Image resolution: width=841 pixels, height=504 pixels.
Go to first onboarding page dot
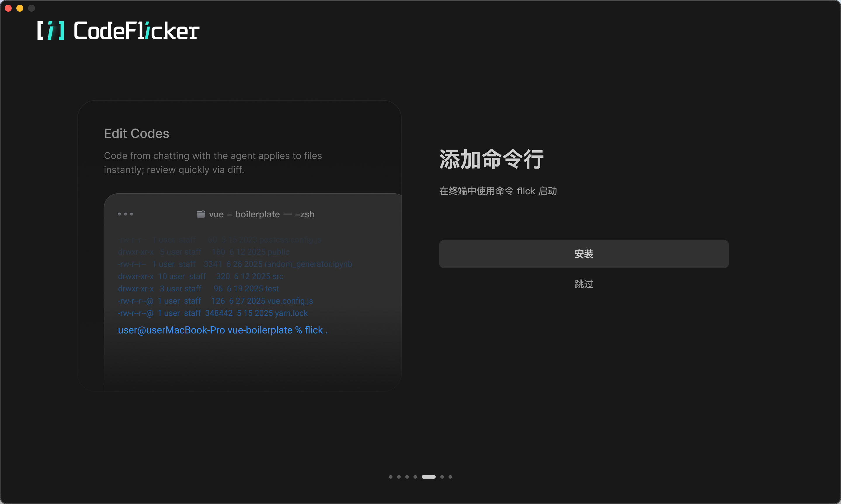tap(391, 477)
